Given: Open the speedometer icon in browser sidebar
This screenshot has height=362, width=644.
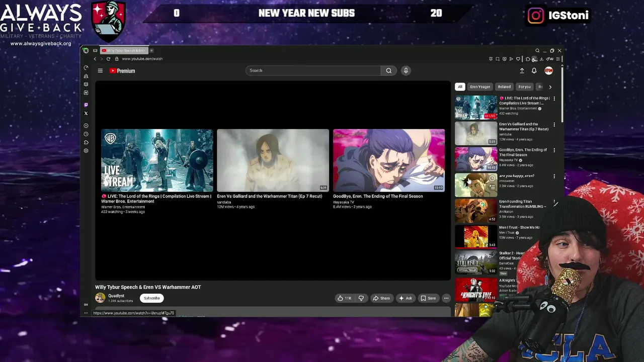Looking at the screenshot, I should point(86,67).
